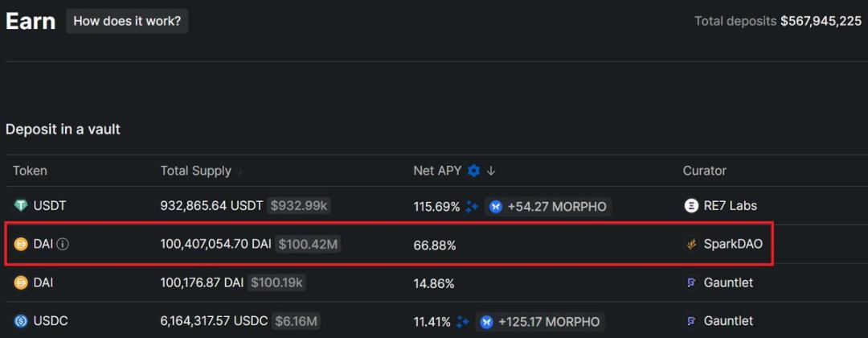868x338 pixels.
Task: Click the DAI icon in SparkDAO row
Action: point(21,245)
